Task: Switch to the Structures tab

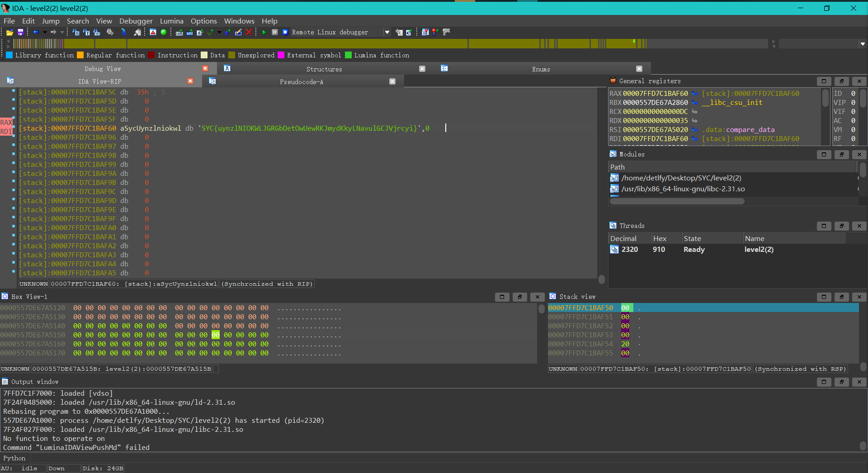Action: point(324,69)
